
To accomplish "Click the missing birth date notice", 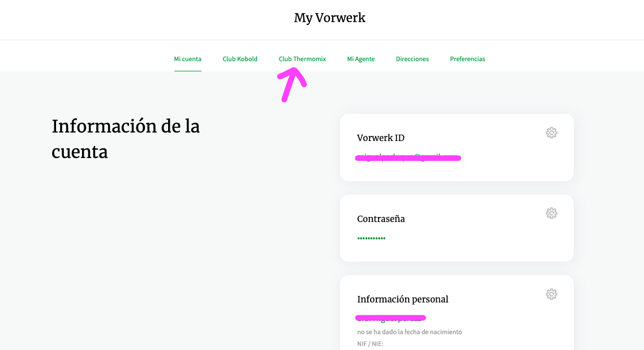I will (409, 332).
